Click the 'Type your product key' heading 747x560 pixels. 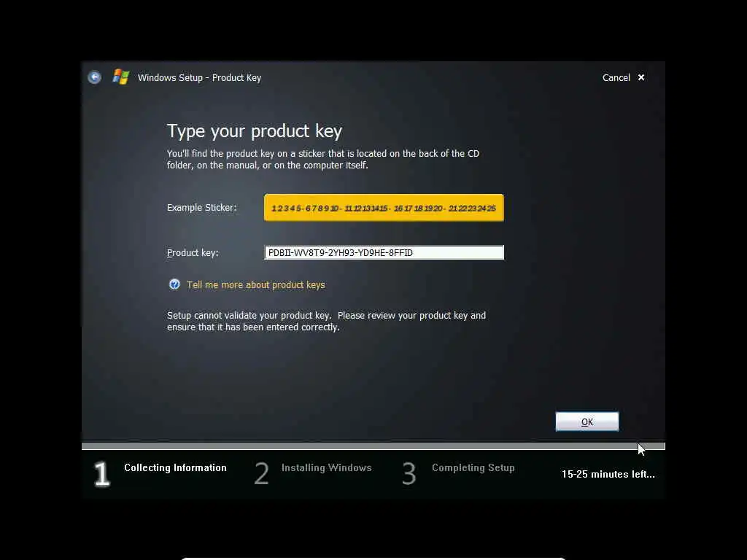(x=255, y=131)
